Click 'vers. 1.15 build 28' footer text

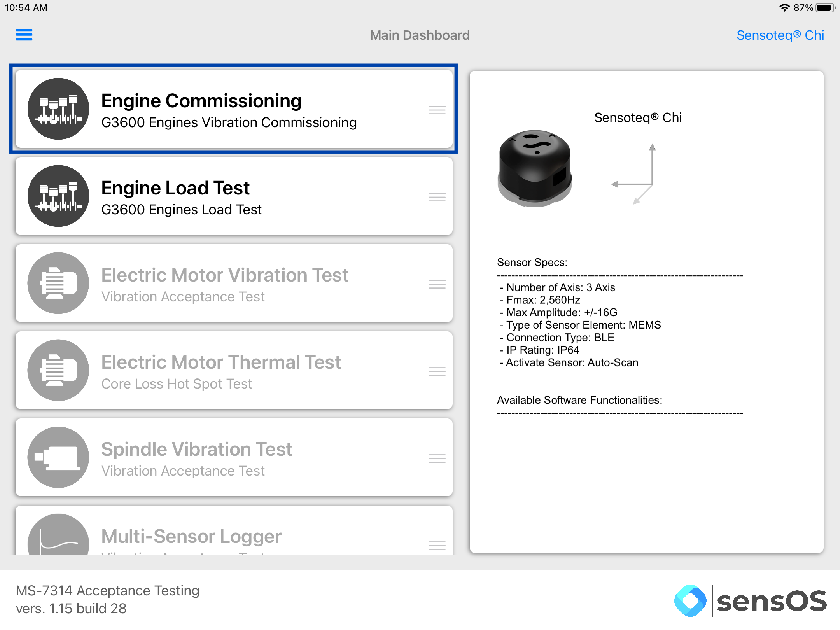point(71,609)
